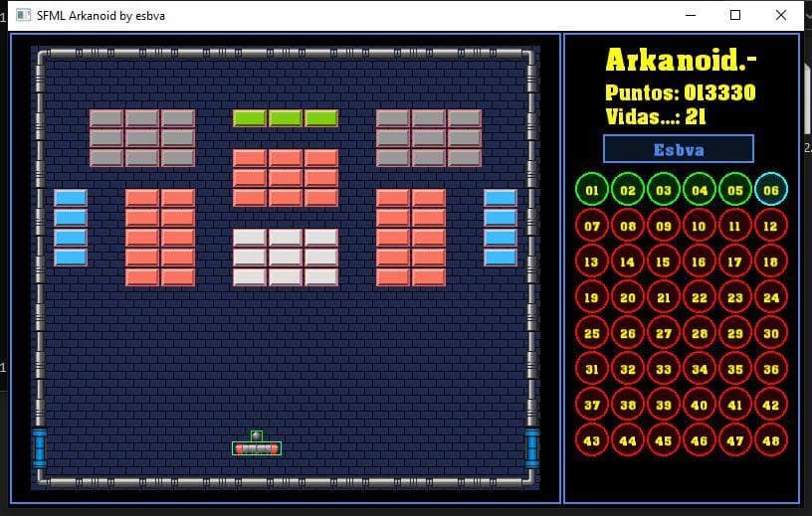
Task: Click level 31 circle
Action: click(591, 369)
